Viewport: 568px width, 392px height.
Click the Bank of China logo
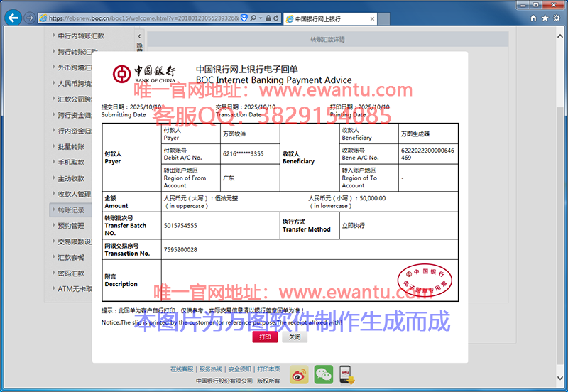pyautogui.click(x=144, y=74)
